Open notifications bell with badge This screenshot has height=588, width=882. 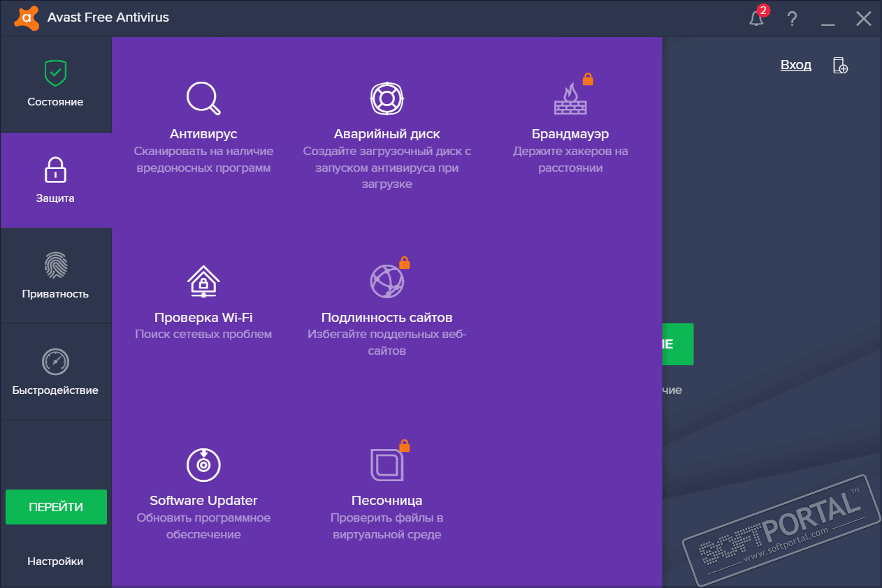click(x=757, y=18)
